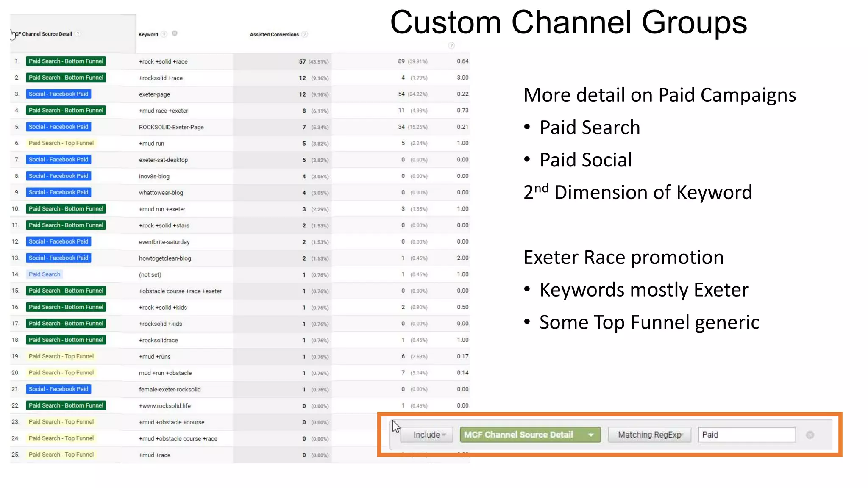The image size is (868, 488).
Task: Remove the Paid filter condition
Action: click(810, 435)
